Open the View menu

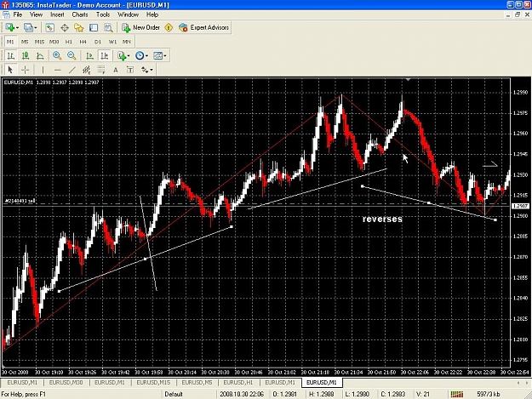coord(36,14)
